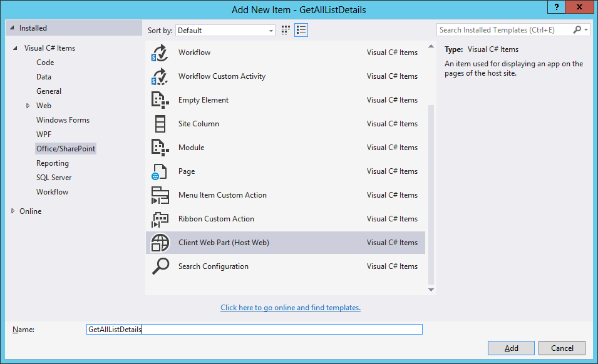Select the Code category
This screenshot has height=364, width=598.
click(45, 63)
